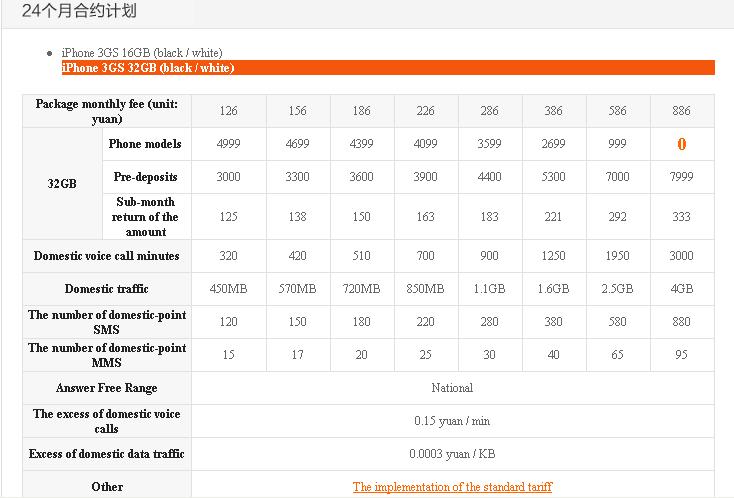
Task: Click the '0.0003 yuan / KB' cell
Action: 453,454
